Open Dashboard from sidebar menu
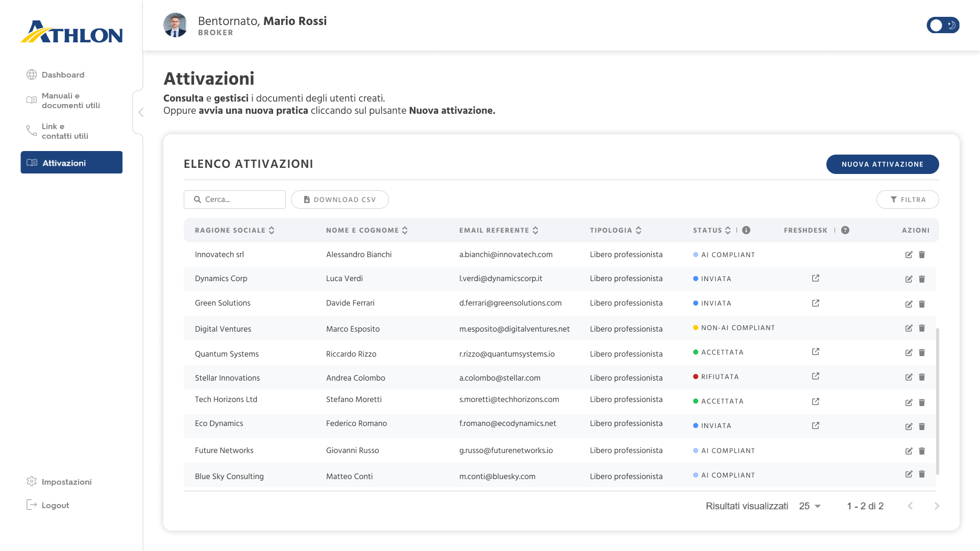 (63, 74)
